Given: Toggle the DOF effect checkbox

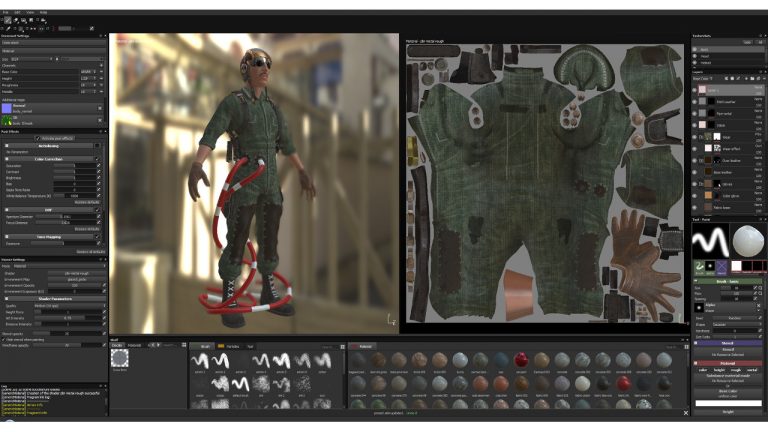Looking at the screenshot, I should click(97, 210).
